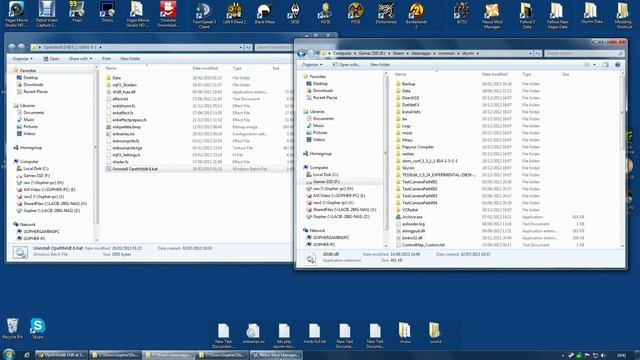Click New folder in skyrim window
The height and width of the screenshot is (360, 640).
click(380, 64)
